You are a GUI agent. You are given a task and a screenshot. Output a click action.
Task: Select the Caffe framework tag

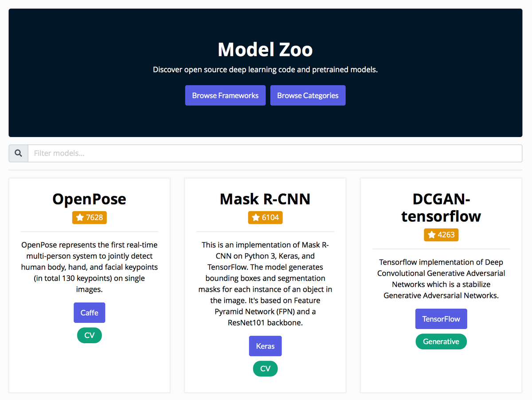tap(90, 313)
